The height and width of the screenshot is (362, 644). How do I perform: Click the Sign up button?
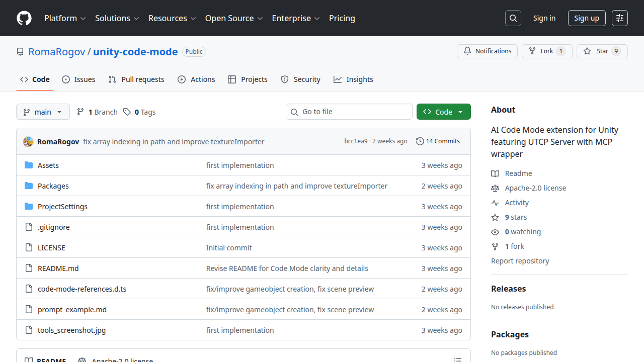587,18
